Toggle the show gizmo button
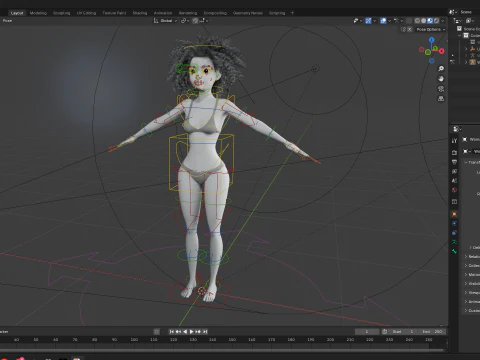This screenshot has height=360, width=480. (368, 21)
